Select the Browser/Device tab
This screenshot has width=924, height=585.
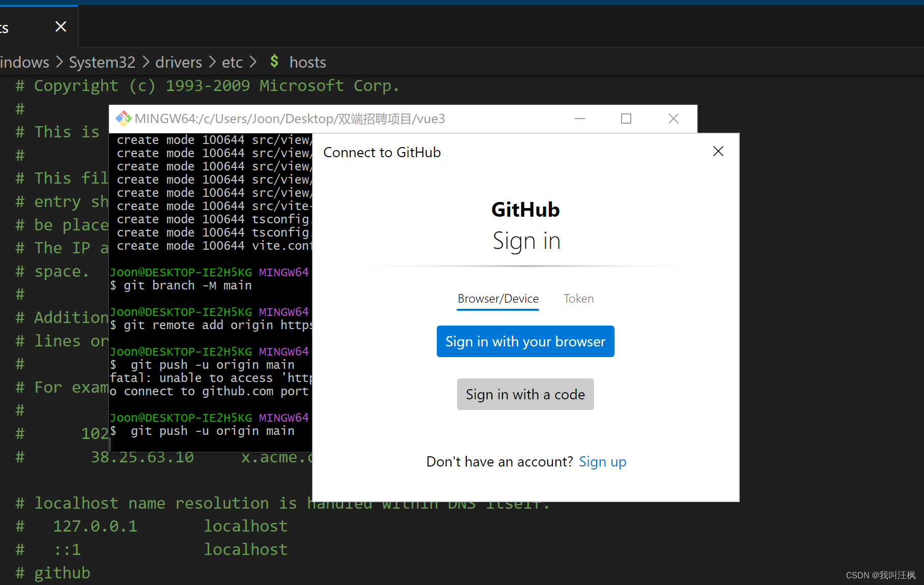coord(498,299)
